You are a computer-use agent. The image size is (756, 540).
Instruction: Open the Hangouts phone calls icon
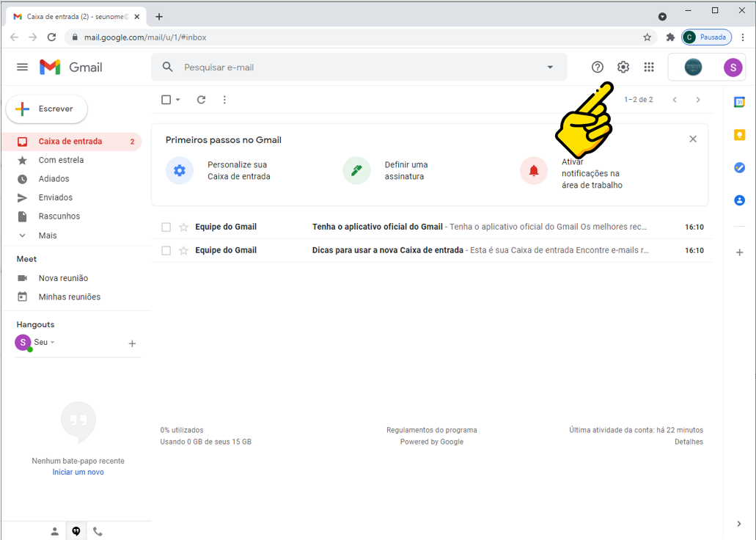[x=98, y=531]
